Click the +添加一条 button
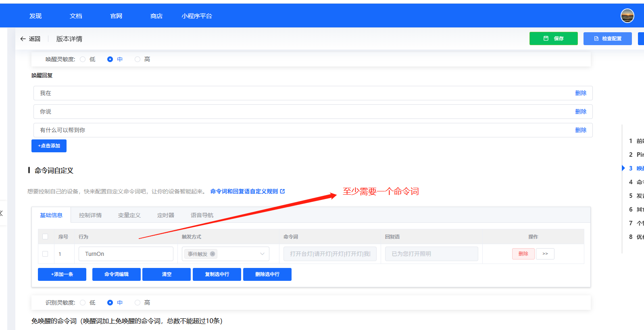Screen dimensions: 644x330 pos(62,274)
